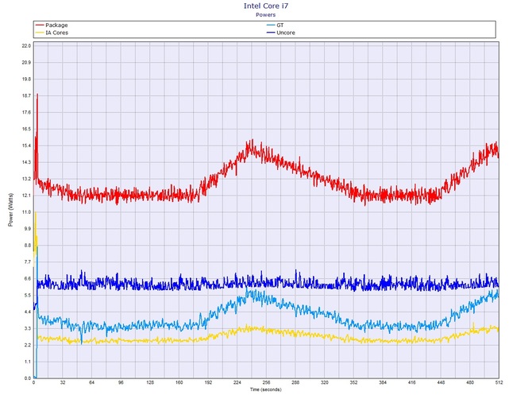Click the Package legend entry

point(52,25)
